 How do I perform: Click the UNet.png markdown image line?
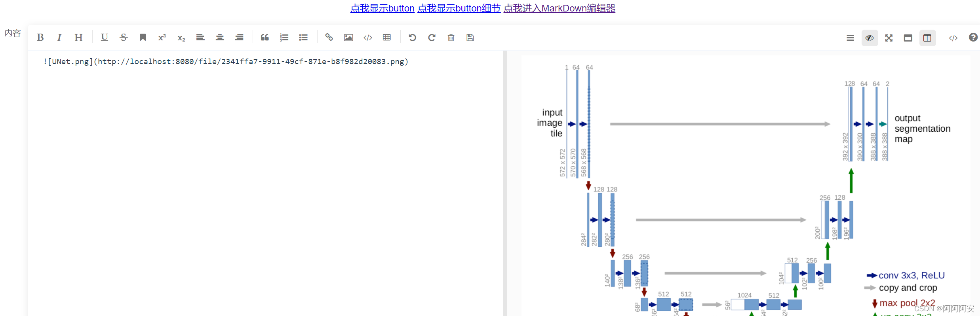pos(226,62)
